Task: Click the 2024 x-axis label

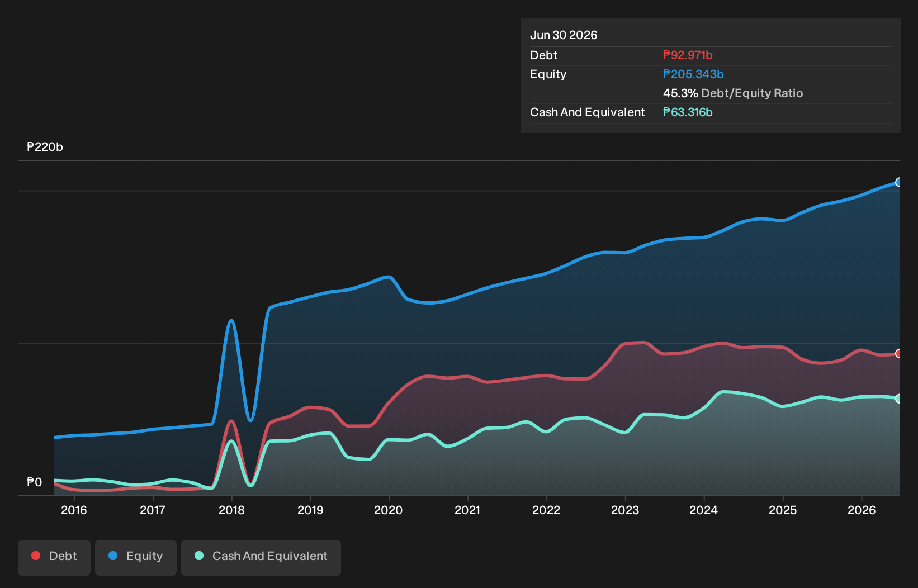Action: [x=704, y=510]
